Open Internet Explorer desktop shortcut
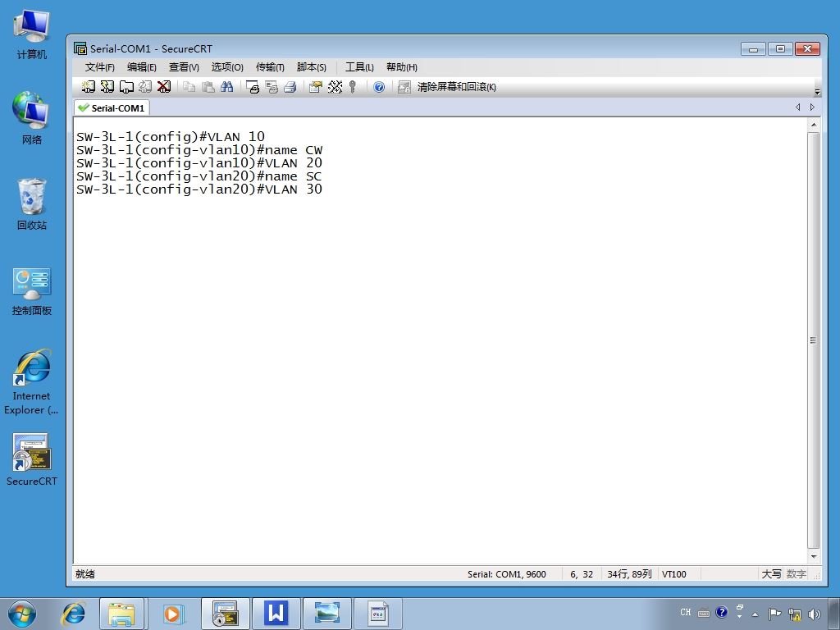 point(32,382)
